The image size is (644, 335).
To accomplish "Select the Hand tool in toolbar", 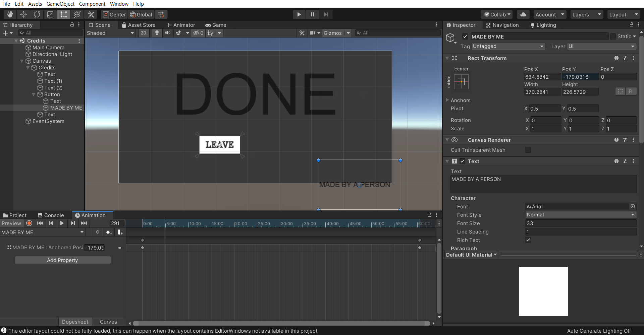I will (10, 14).
